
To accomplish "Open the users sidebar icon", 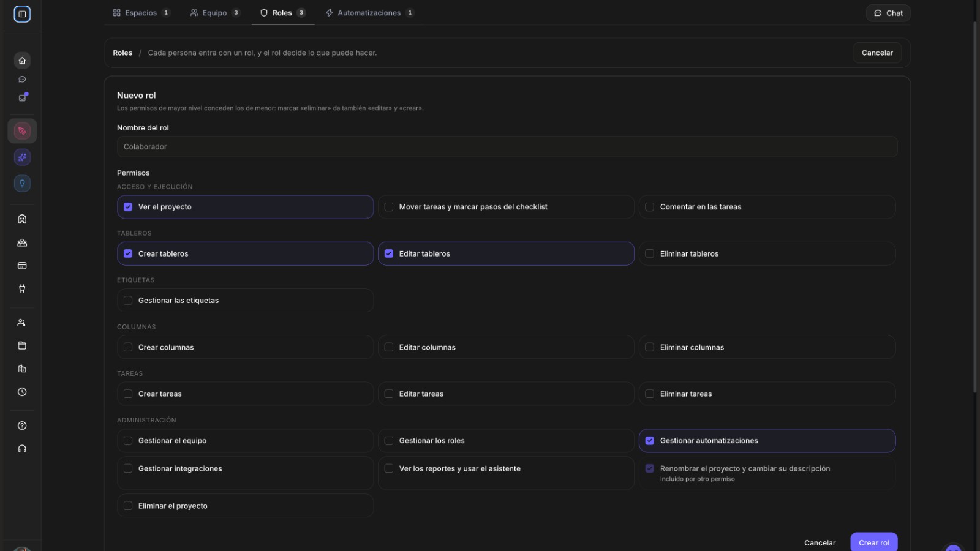I will (22, 323).
